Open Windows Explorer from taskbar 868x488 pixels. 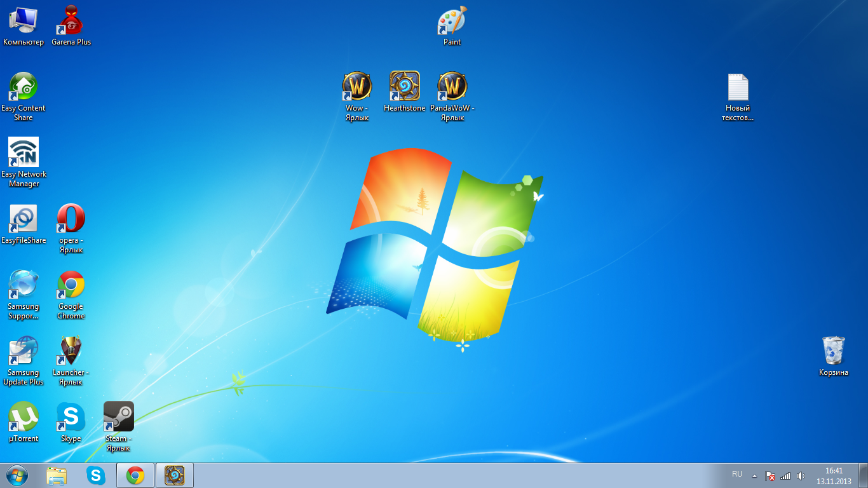(57, 475)
